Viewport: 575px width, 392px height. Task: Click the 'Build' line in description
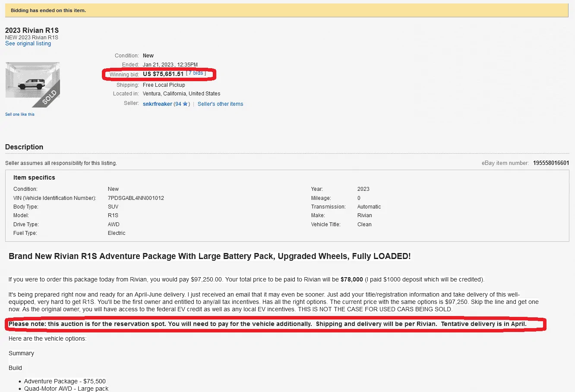15,368
